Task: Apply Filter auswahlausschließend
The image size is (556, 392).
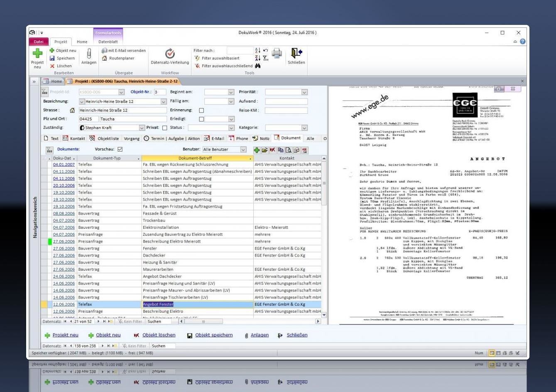Action: tap(223, 66)
